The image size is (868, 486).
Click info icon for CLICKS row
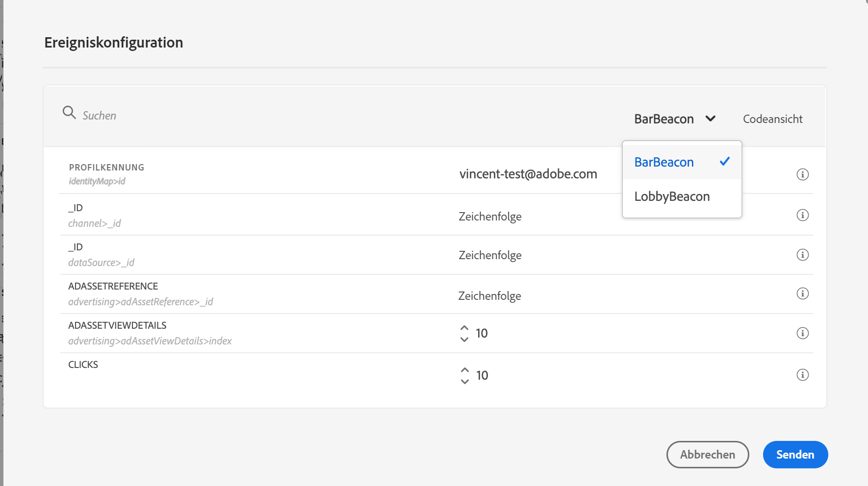click(802, 375)
